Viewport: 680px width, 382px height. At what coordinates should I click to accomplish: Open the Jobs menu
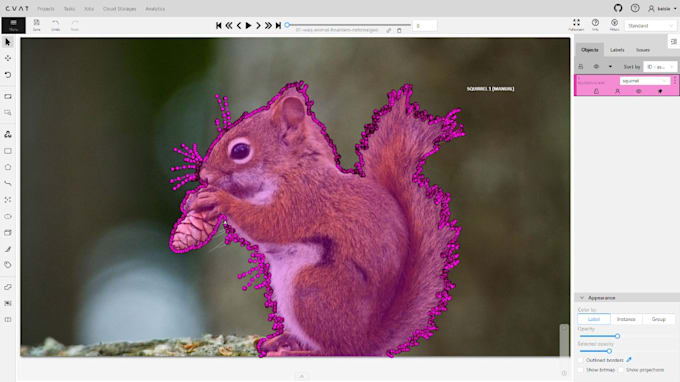[89, 9]
